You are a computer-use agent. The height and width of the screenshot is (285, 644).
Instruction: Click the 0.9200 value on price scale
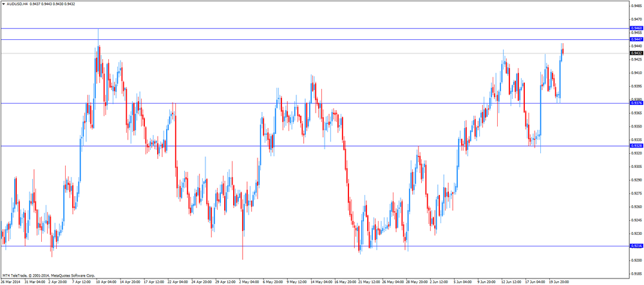click(x=637, y=261)
